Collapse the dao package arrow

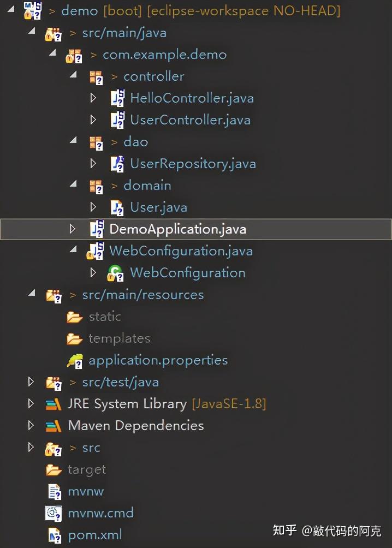tap(73, 140)
